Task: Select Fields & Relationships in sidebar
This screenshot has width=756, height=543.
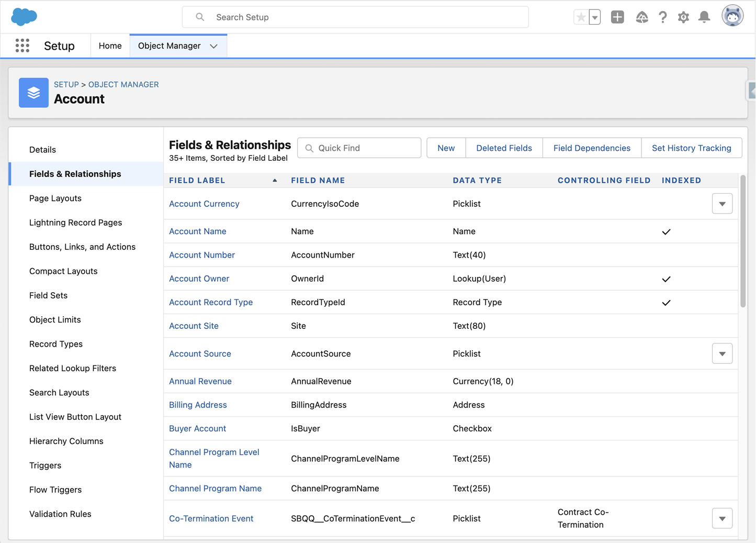Action: (x=86, y=174)
